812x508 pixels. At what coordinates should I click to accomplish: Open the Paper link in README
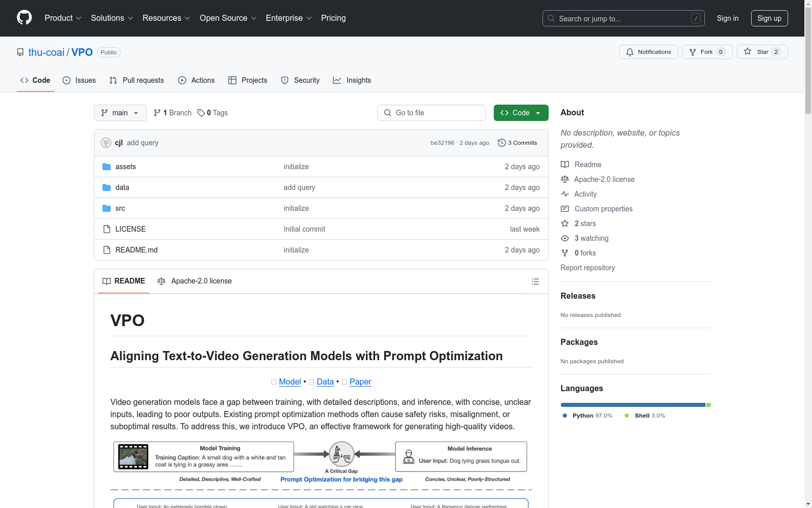click(360, 382)
